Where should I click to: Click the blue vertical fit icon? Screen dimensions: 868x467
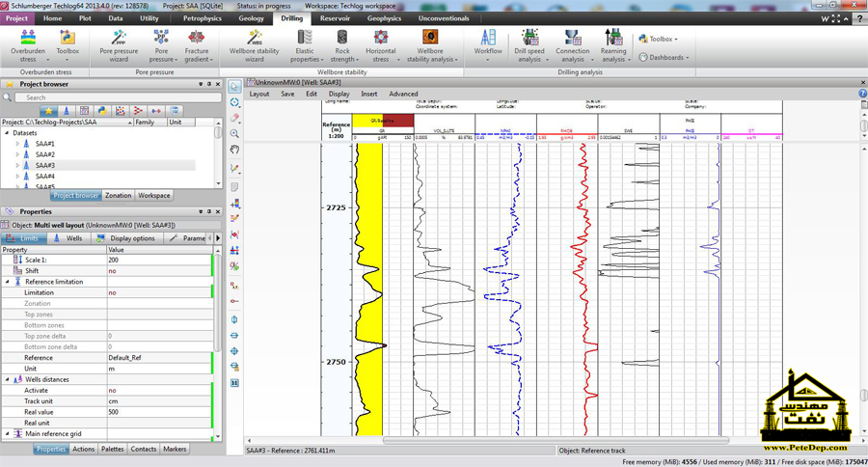pyautogui.click(x=234, y=319)
